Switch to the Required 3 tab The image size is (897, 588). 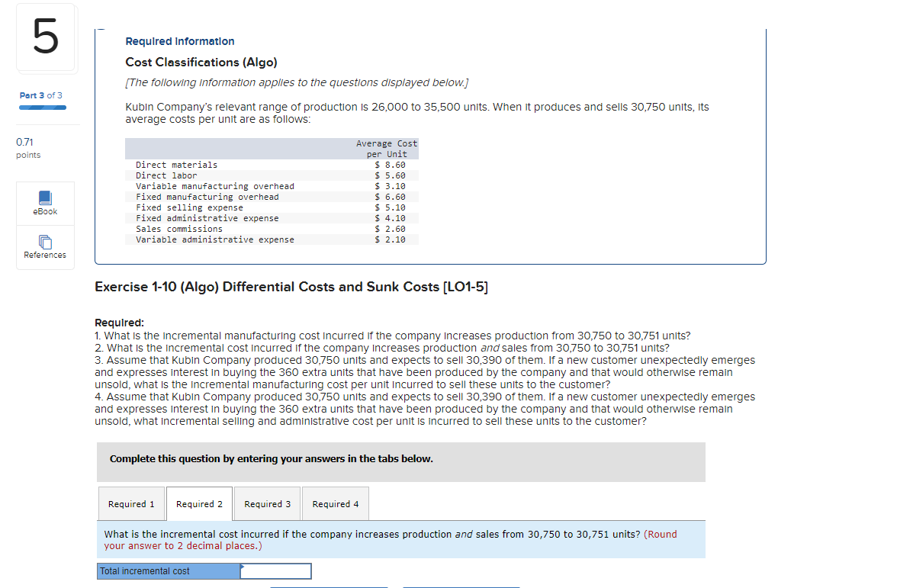click(267, 503)
